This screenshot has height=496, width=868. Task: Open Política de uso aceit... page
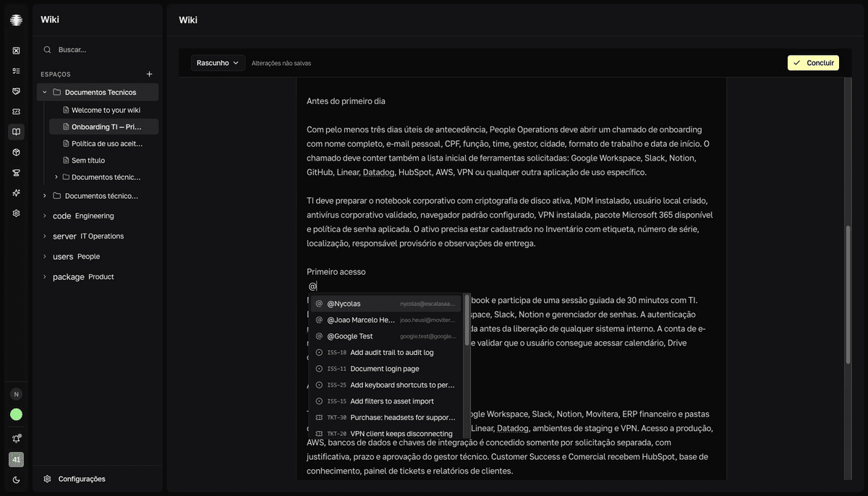pos(103,144)
